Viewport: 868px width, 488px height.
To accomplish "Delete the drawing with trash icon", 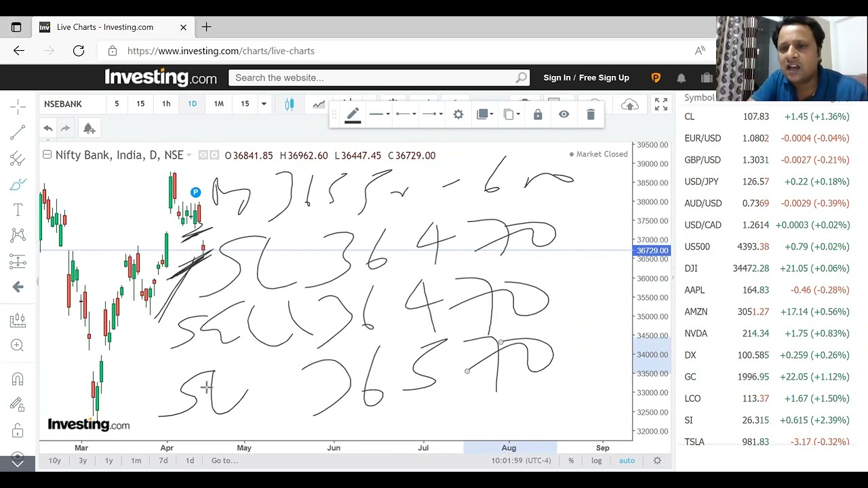I will (591, 115).
